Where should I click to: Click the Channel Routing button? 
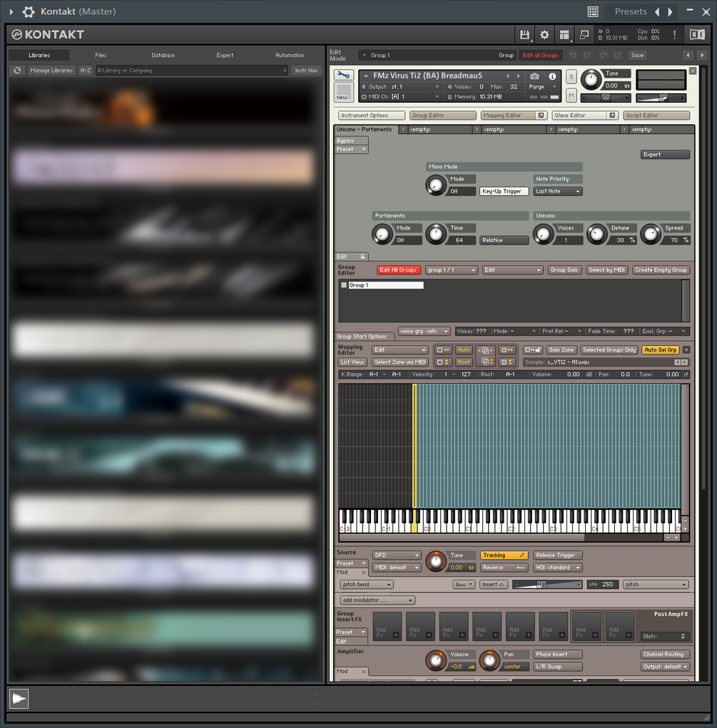(665, 654)
